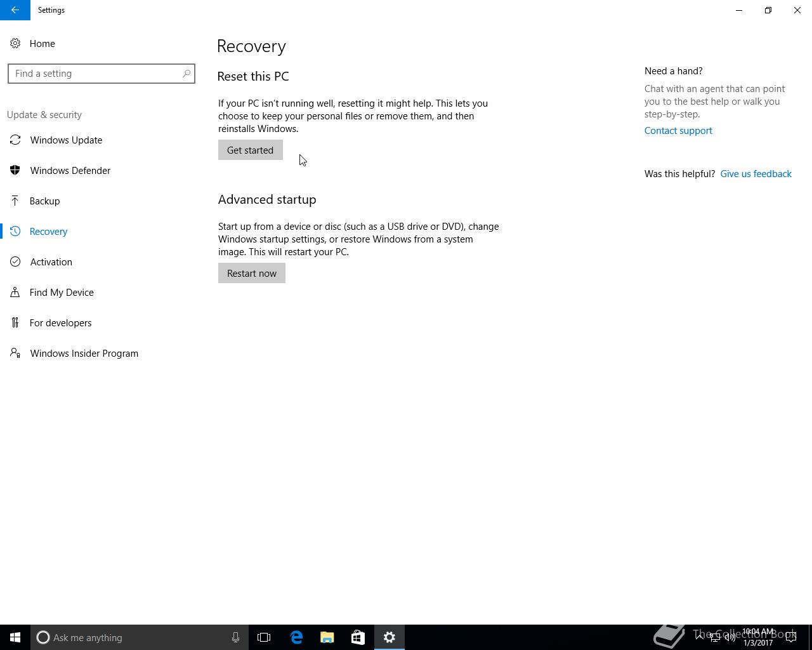Minimize the Settings window
This screenshot has height=650, width=812.
tap(739, 10)
